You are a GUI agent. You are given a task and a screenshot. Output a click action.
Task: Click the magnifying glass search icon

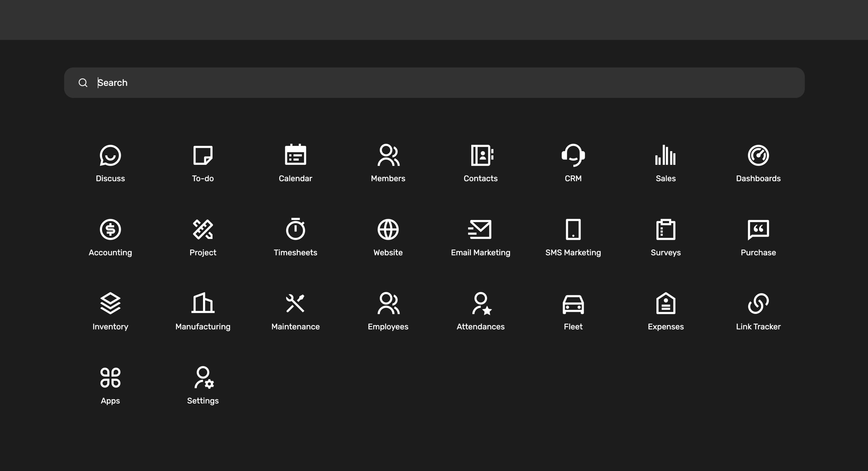(83, 82)
